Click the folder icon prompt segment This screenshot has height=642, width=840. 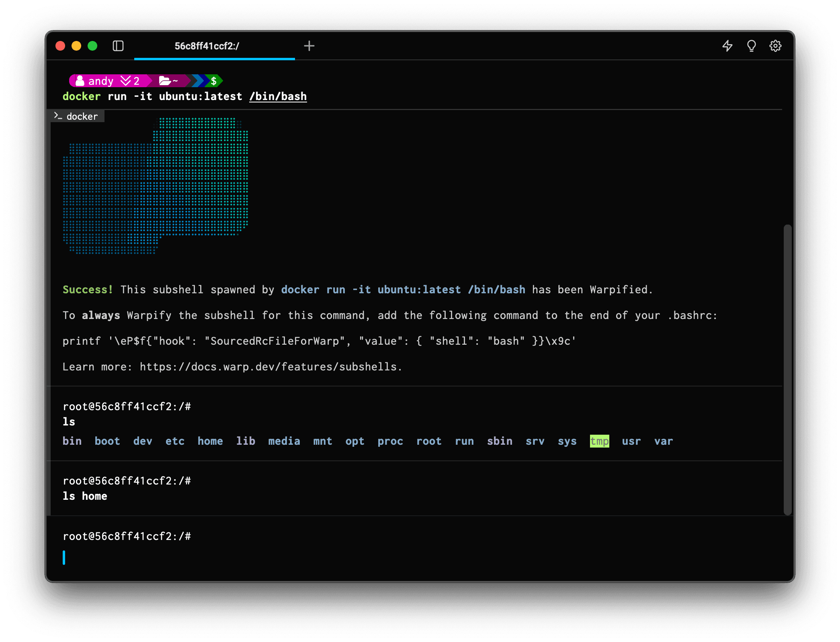click(x=168, y=81)
